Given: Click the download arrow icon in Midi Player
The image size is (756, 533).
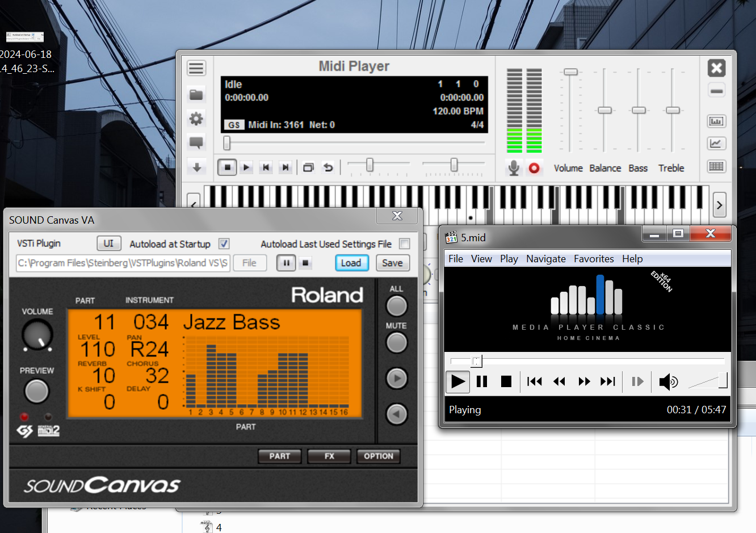Looking at the screenshot, I should (x=196, y=167).
